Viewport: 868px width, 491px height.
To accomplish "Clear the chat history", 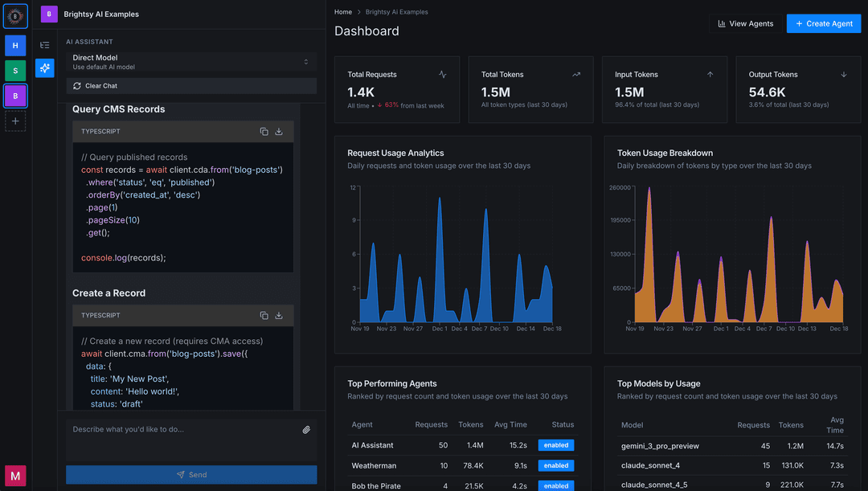I will pyautogui.click(x=190, y=86).
